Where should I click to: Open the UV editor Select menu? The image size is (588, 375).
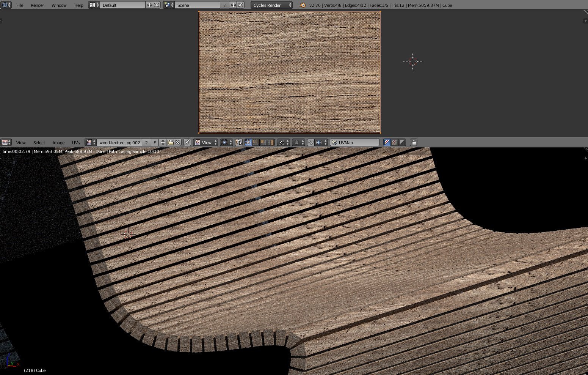pos(39,143)
